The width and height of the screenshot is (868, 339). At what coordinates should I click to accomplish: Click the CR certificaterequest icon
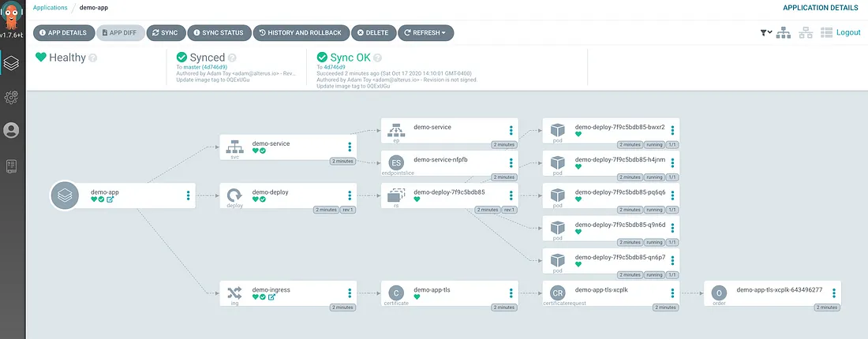point(557,292)
